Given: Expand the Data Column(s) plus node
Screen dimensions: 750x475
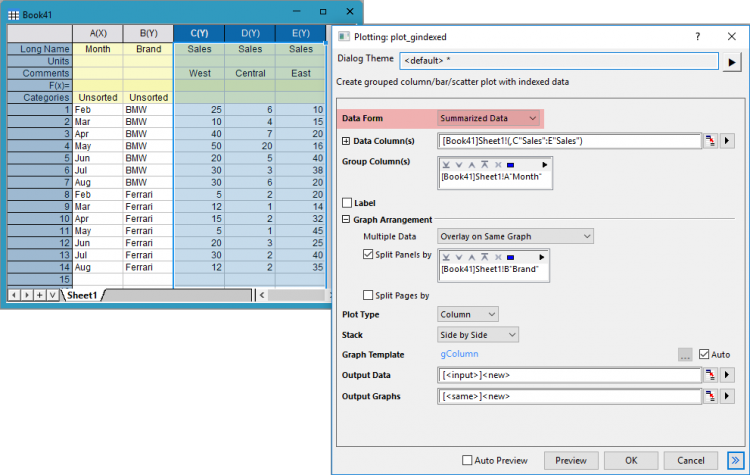Looking at the screenshot, I should coord(346,141).
